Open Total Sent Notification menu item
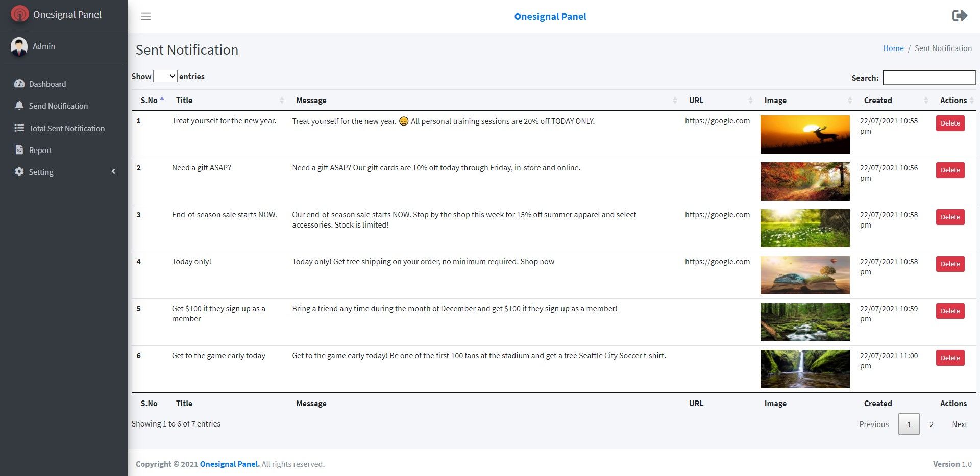 pyautogui.click(x=66, y=128)
